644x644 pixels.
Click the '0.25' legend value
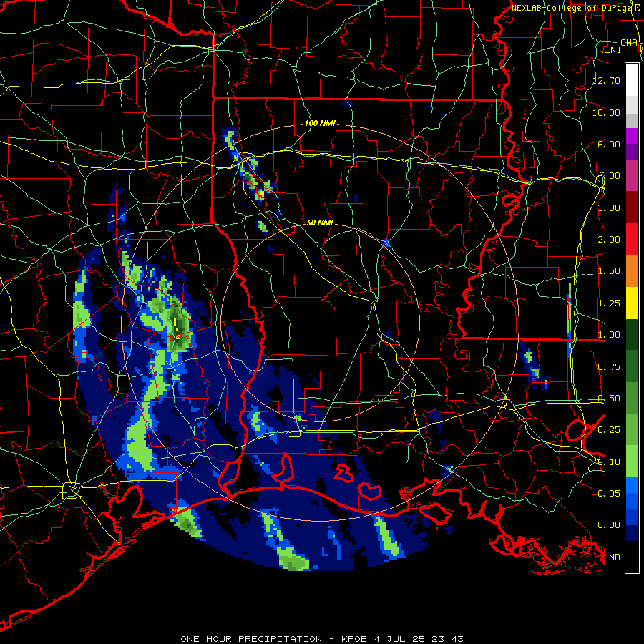coord(609,429)
